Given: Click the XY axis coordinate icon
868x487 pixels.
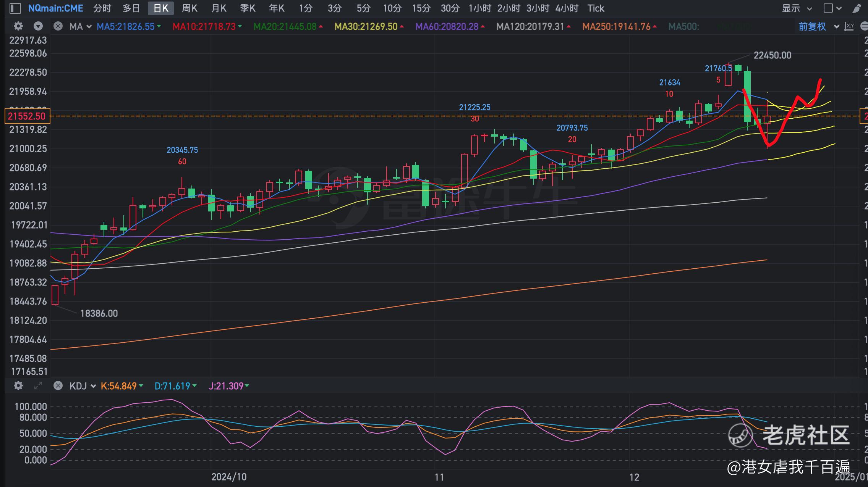Looking at the screenshot, I should (849, 26).
